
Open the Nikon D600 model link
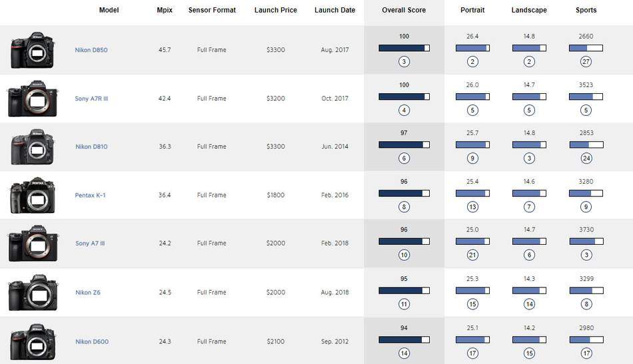[91, 341]
